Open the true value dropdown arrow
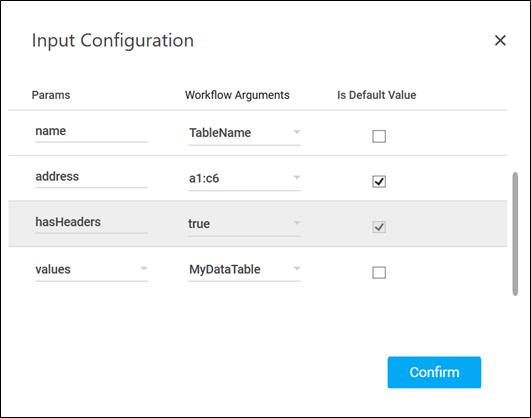 [297, 223]
